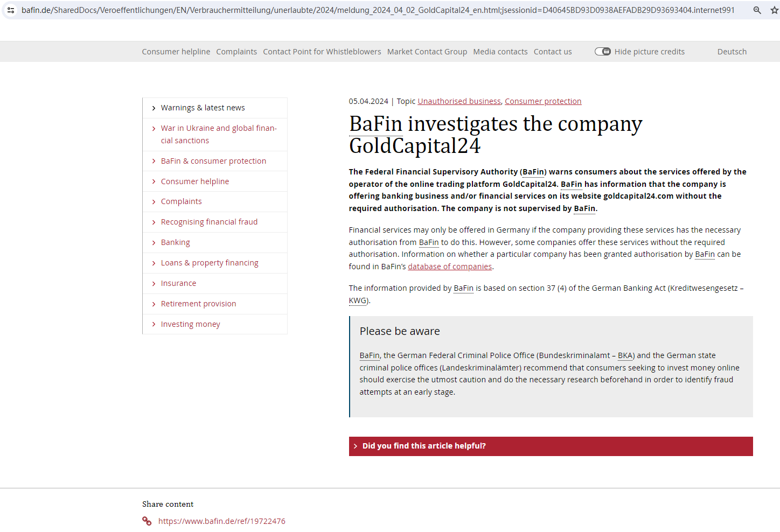Viewport: 780px width, 532px height.
Task: Click the article date 05.04.2024
Action: pos(368,101)
